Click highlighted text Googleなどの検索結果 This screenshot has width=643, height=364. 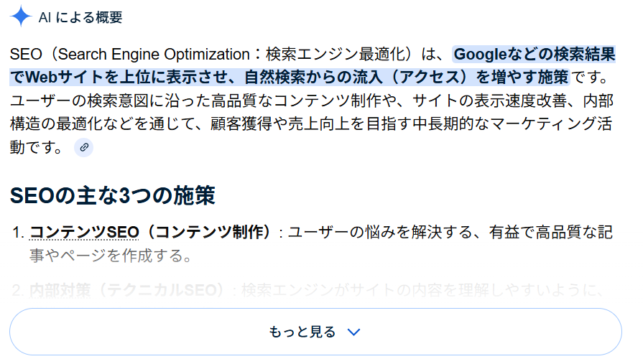tap(535, 54)
